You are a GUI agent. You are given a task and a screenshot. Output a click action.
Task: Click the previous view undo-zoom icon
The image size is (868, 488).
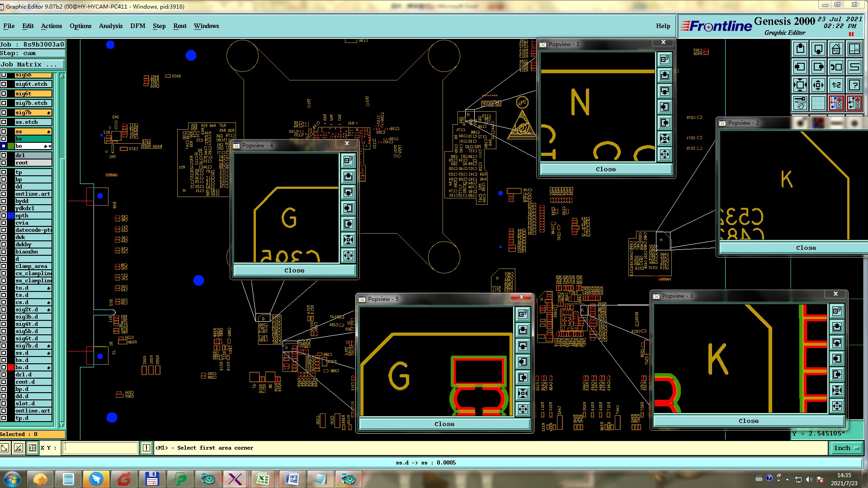click(x=836, y=67)
